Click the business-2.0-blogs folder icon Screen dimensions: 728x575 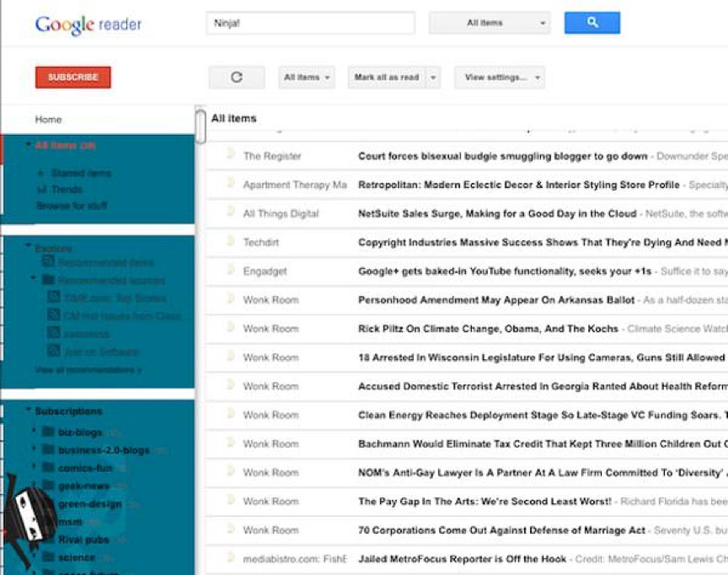48,450
